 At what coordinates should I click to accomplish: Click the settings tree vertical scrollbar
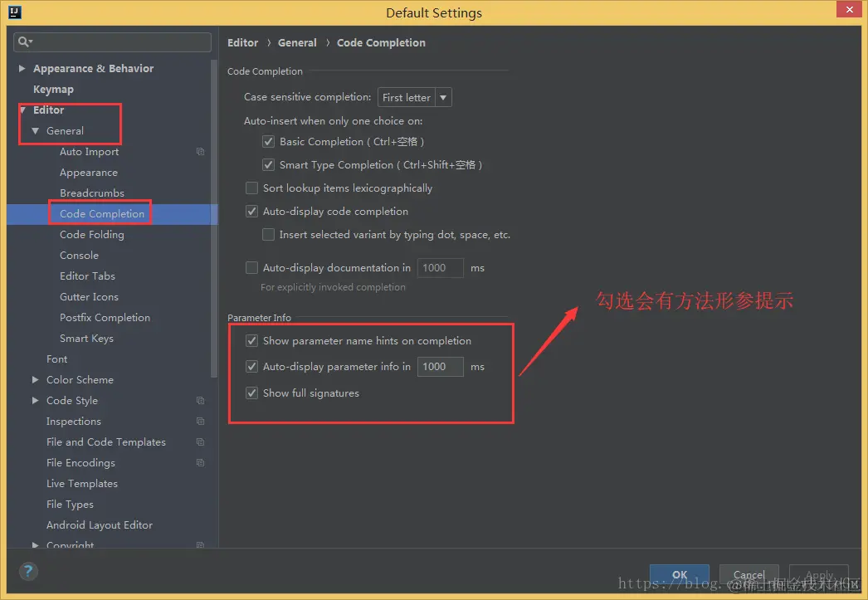tap(213, 218)
